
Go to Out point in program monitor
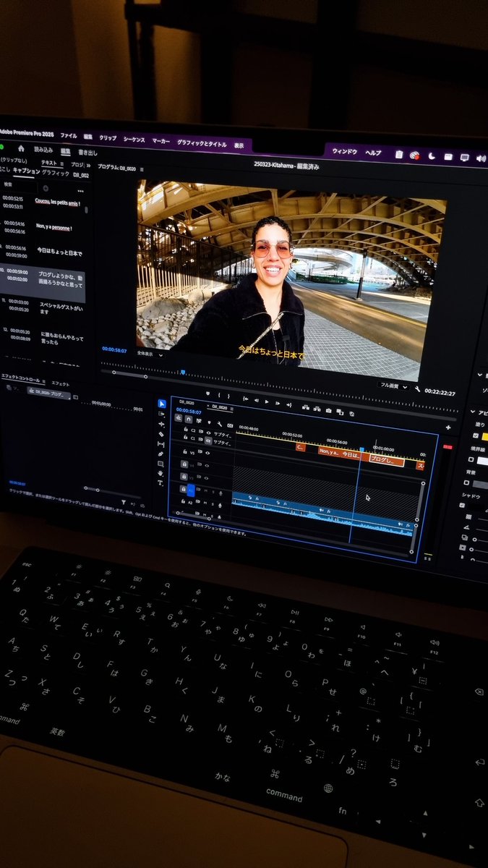[289, 404]
